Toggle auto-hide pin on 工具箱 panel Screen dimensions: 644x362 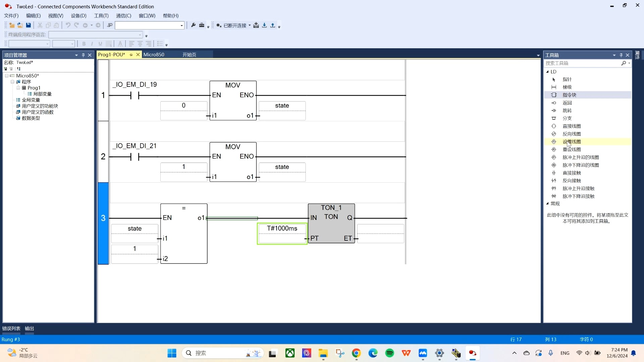click(x=621, y=55)
